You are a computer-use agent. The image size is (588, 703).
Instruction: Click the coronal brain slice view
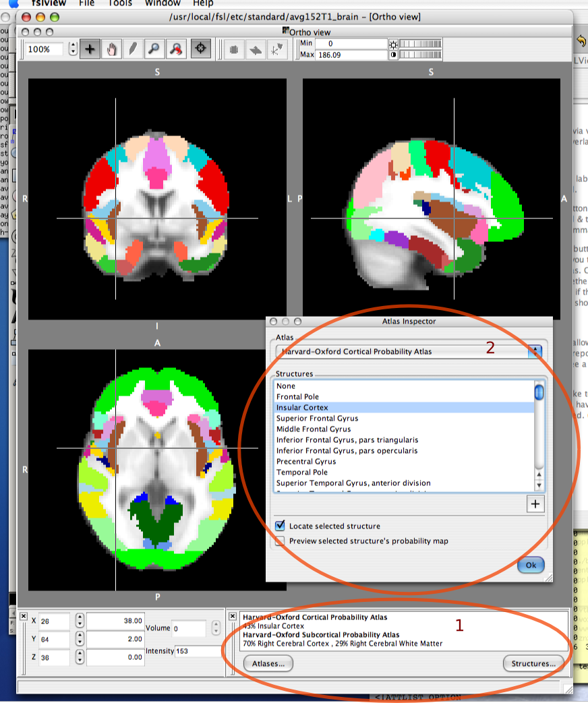(157, 199)
